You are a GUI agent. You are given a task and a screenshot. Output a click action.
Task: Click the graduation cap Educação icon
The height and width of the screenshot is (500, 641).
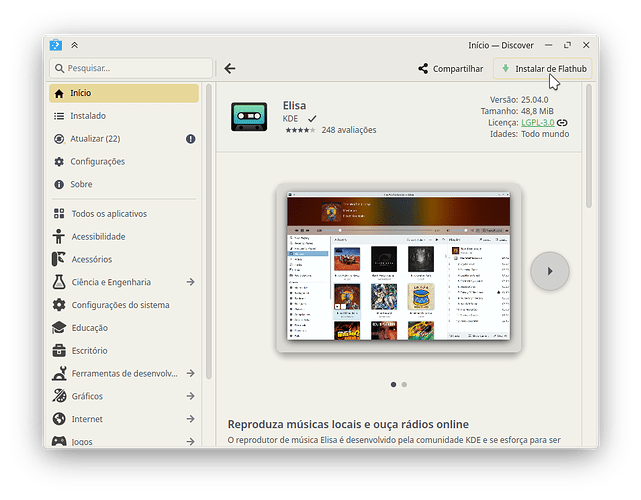pos(59,328)
